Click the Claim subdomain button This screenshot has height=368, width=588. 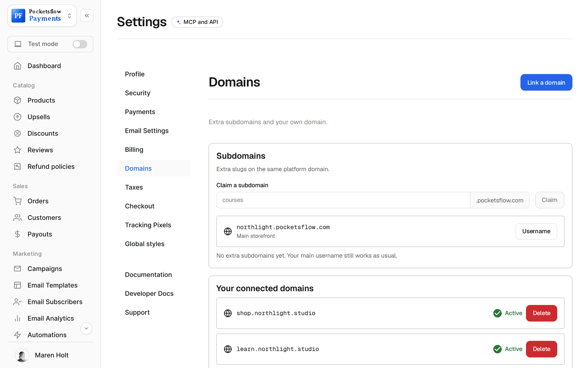550,200
